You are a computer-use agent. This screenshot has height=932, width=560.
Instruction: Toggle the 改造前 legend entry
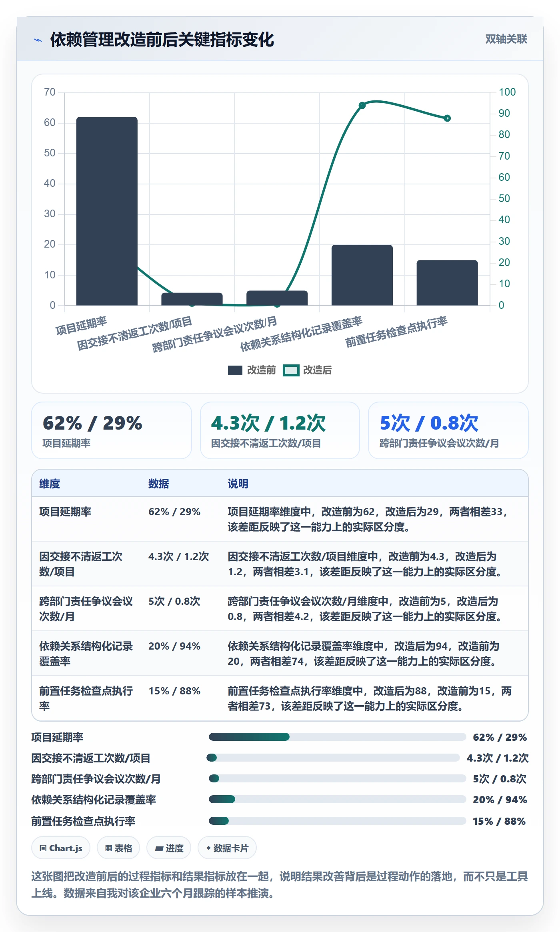pos(252,370)
